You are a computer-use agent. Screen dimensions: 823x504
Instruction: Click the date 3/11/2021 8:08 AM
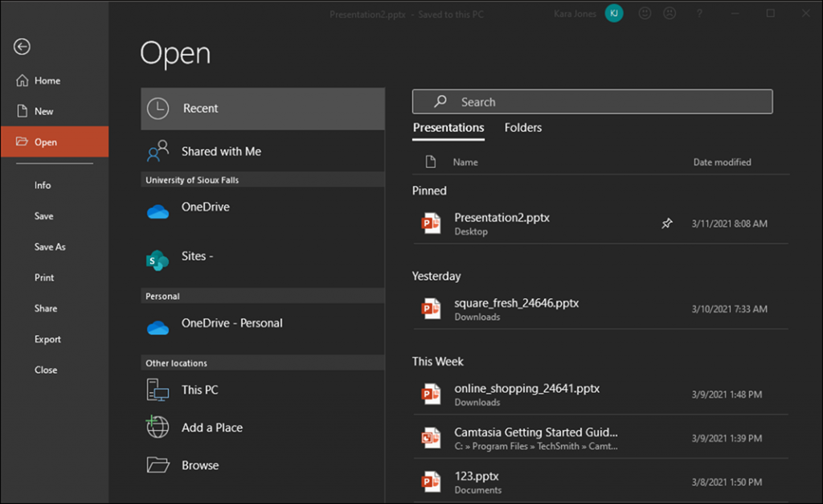(729, 223)
